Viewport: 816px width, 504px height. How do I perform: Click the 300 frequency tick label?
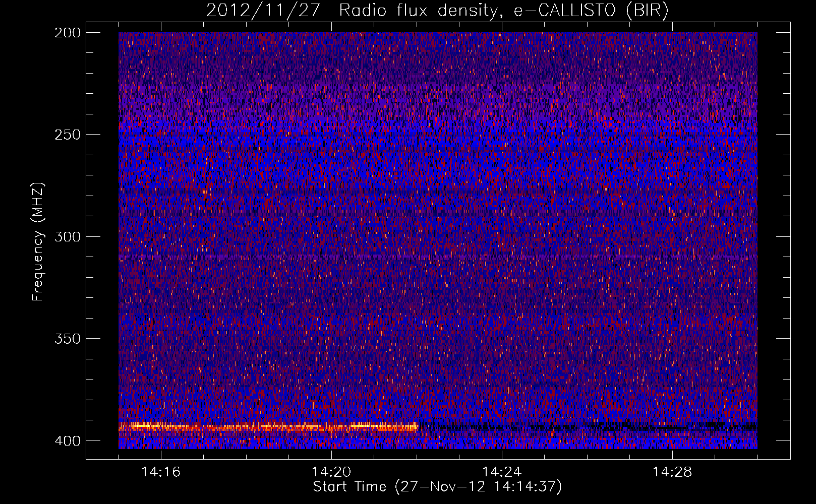(67, 236)
